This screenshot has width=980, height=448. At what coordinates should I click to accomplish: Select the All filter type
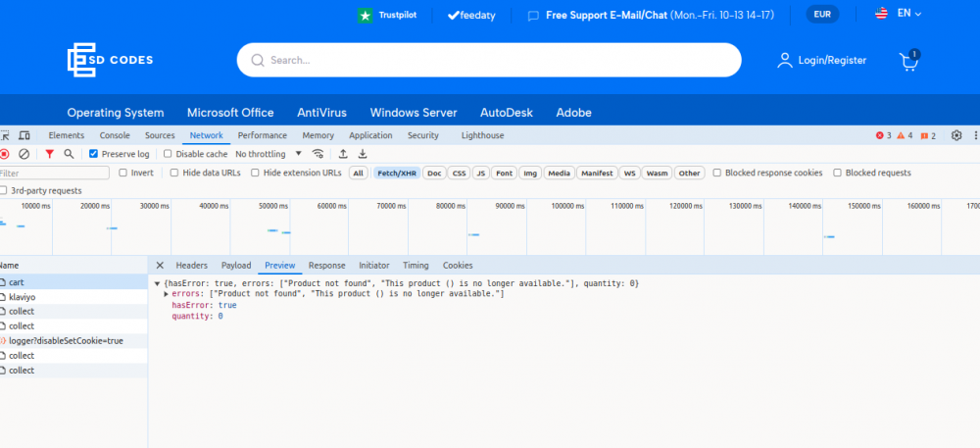[358, 174]
